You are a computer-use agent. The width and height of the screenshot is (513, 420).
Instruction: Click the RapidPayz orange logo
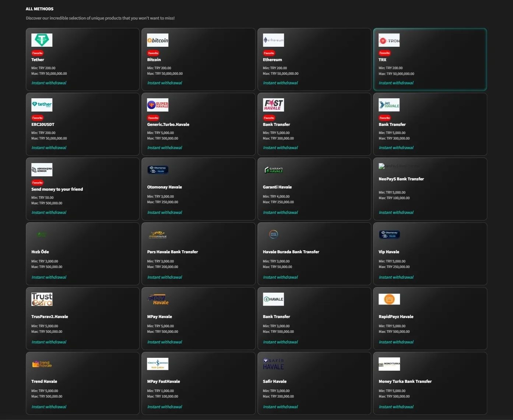point(389,299)
